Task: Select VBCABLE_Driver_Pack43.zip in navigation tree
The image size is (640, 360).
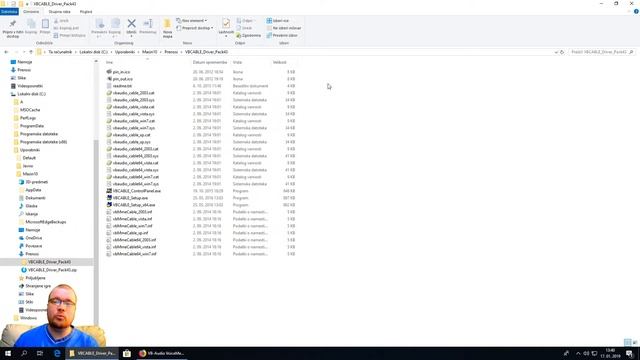Action: pyautogui.click(x=52, y=270)
